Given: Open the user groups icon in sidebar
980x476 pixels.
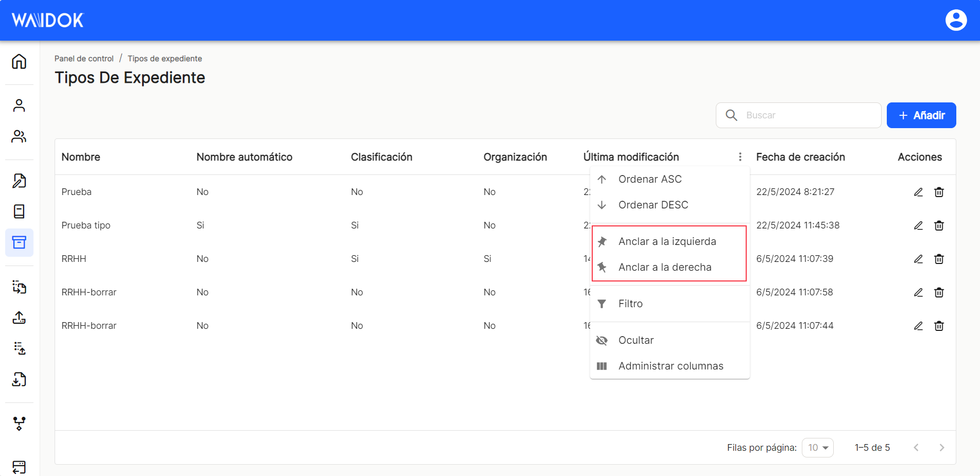Looking at the screenshot, I should (x=19, y=136).
